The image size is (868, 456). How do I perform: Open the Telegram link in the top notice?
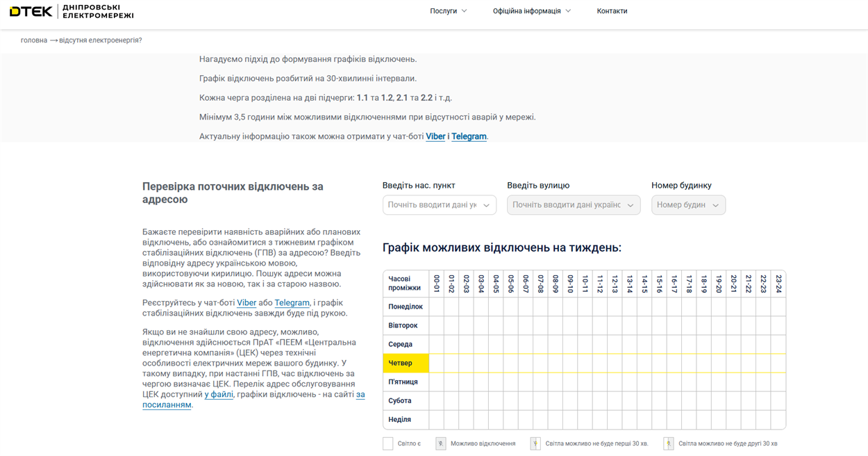coord(469,136)
